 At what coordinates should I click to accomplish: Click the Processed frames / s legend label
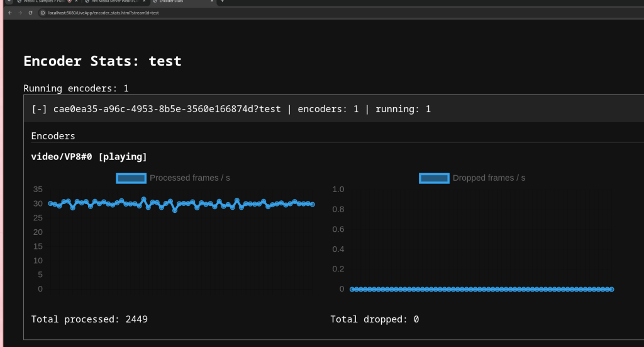pyautogui.click(x=190, y=178)
